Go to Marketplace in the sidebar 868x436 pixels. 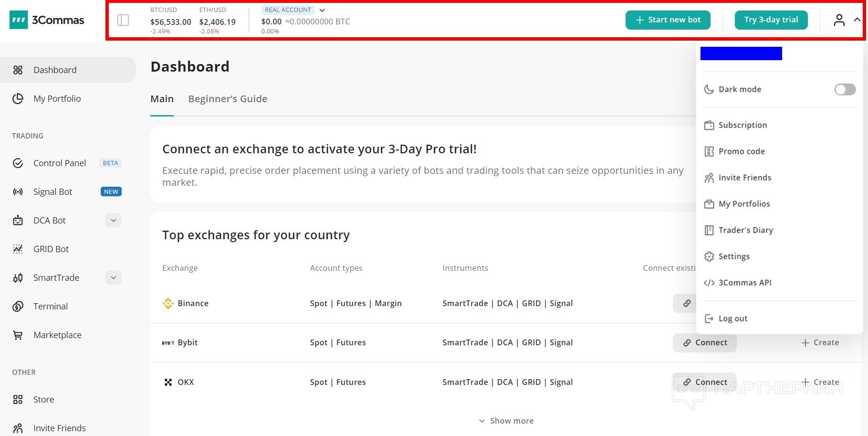pos(57,335)
